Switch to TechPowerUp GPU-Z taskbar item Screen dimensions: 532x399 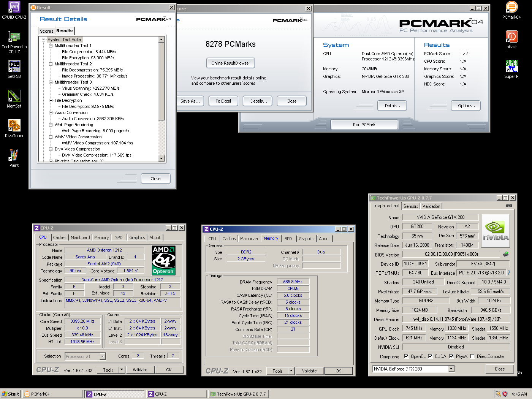239,394
